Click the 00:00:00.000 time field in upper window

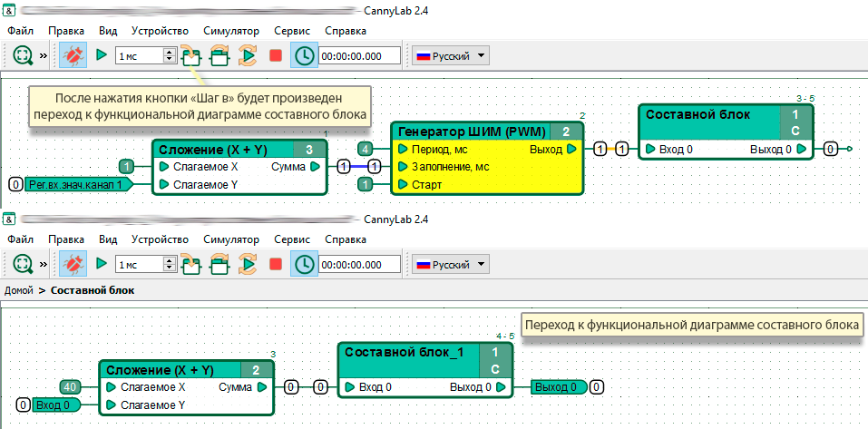click(x=359, y=56)
